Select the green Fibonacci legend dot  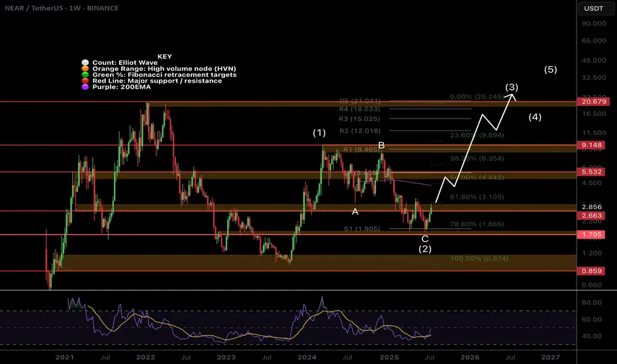[x=85, y=75]
